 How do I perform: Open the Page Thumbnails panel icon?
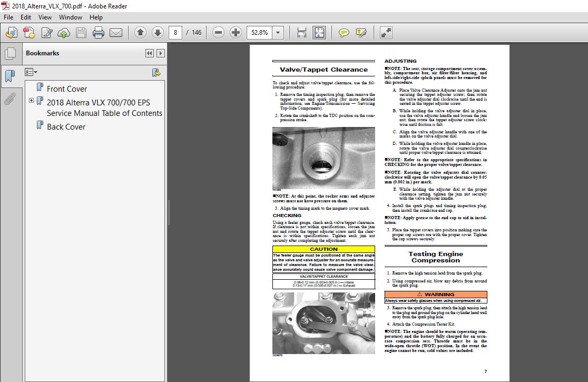pyautogui.click(x=11, y=53)
